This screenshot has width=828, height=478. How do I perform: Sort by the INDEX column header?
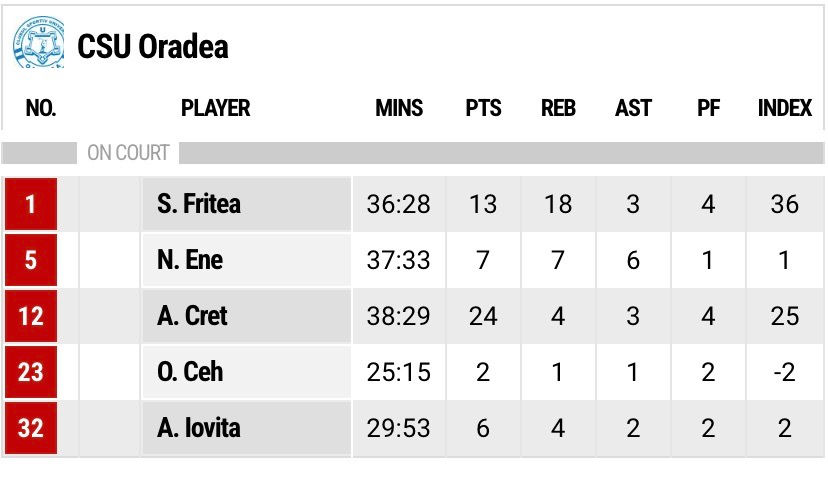point(785,108)
